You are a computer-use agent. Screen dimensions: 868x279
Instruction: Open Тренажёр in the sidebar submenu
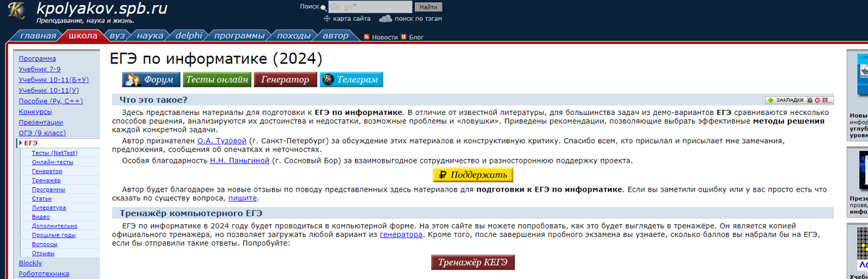[x=46, y=181]
